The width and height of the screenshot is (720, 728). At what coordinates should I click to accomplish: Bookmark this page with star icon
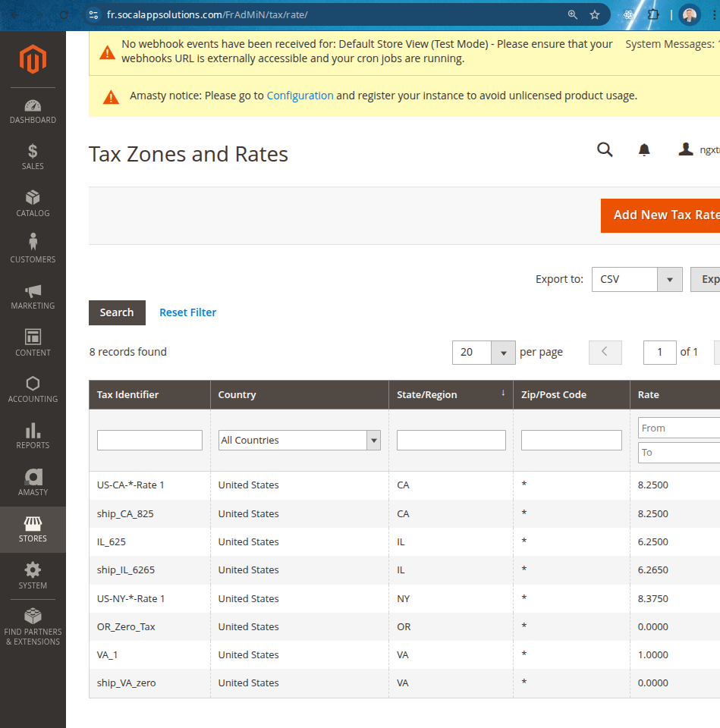click(595, 14)
